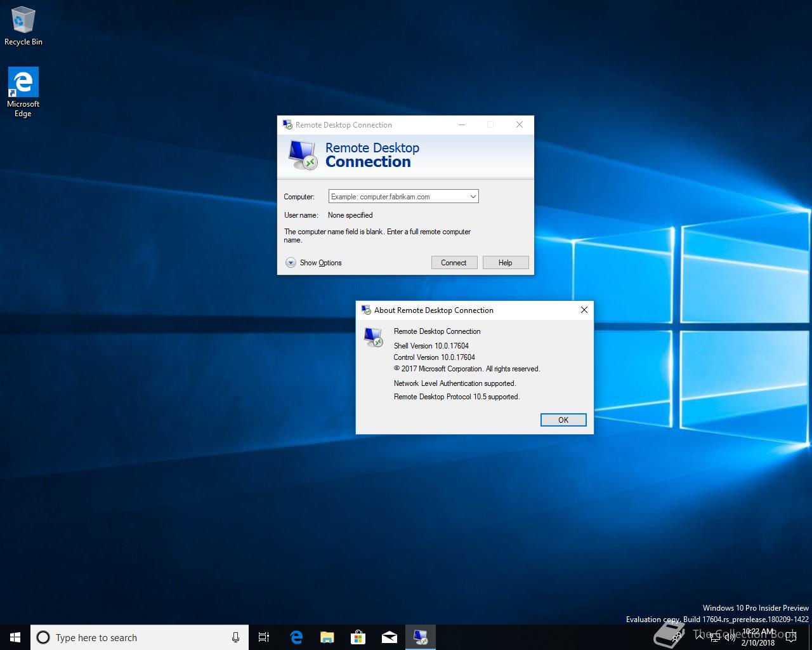Expand Show Options in Remote Desktop
This screenshot has height=650, width=812.
coord(313,263)
